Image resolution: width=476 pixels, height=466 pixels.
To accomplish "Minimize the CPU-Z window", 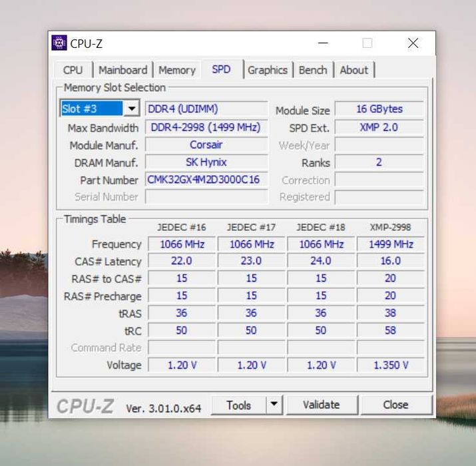I will click(x=323, y=43).
